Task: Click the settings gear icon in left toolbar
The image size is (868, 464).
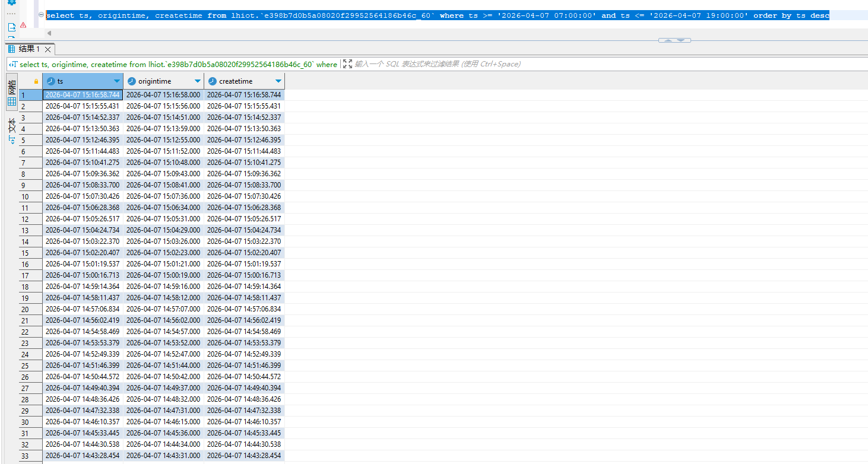Action: point(11,2)
